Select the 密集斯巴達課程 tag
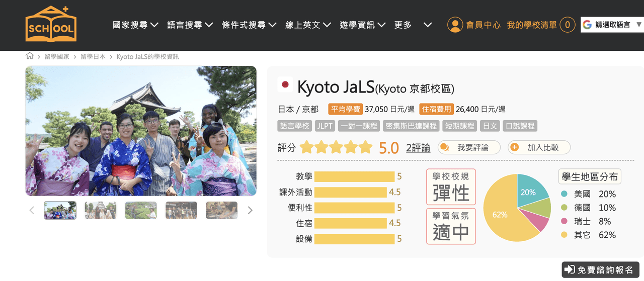This screenshot has width=644, height=281. click(411, 126)
